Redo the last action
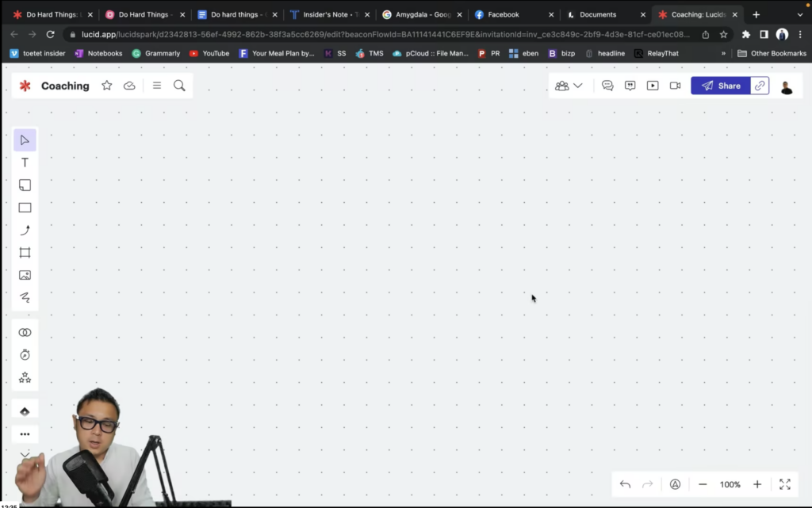Viewport: 812px width, 508px height. (647, 484)
